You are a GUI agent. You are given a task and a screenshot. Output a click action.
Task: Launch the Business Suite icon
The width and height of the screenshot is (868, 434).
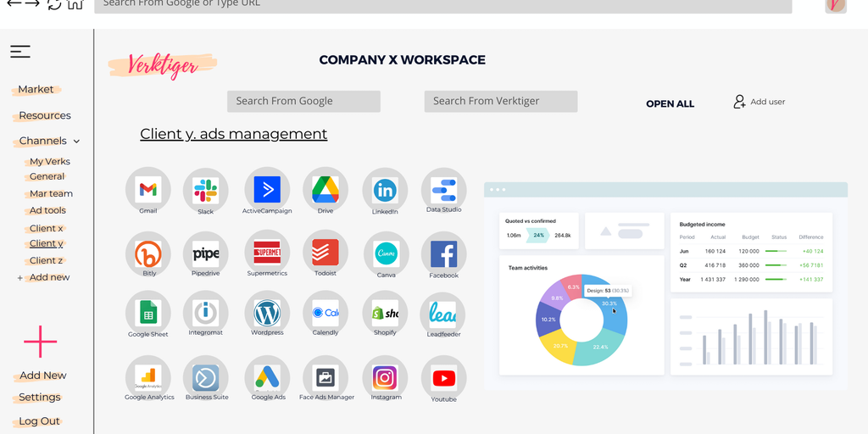point(205,378)
